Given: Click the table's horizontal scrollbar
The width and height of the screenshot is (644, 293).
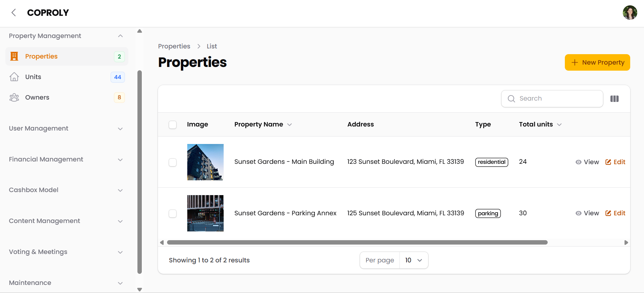Looking at the screenshot, I should (357, 243).
